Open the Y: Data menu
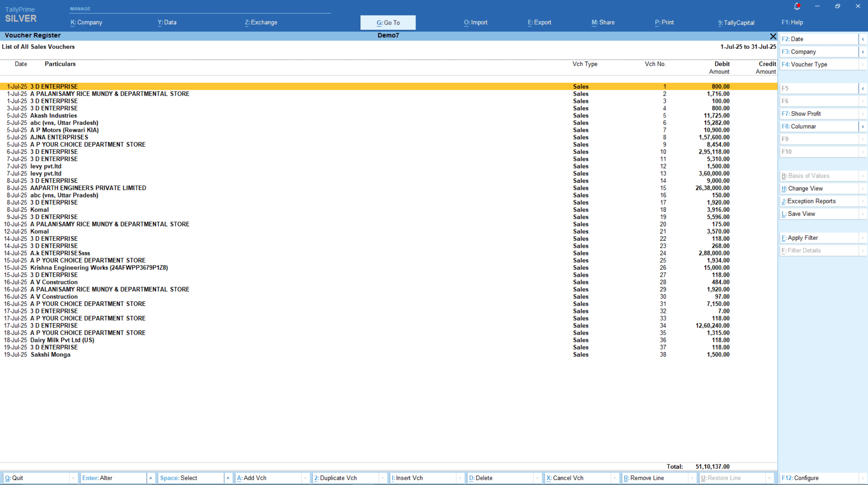This screenshot has width=868, height=485. pyautogui.click(x=167, y=22)
